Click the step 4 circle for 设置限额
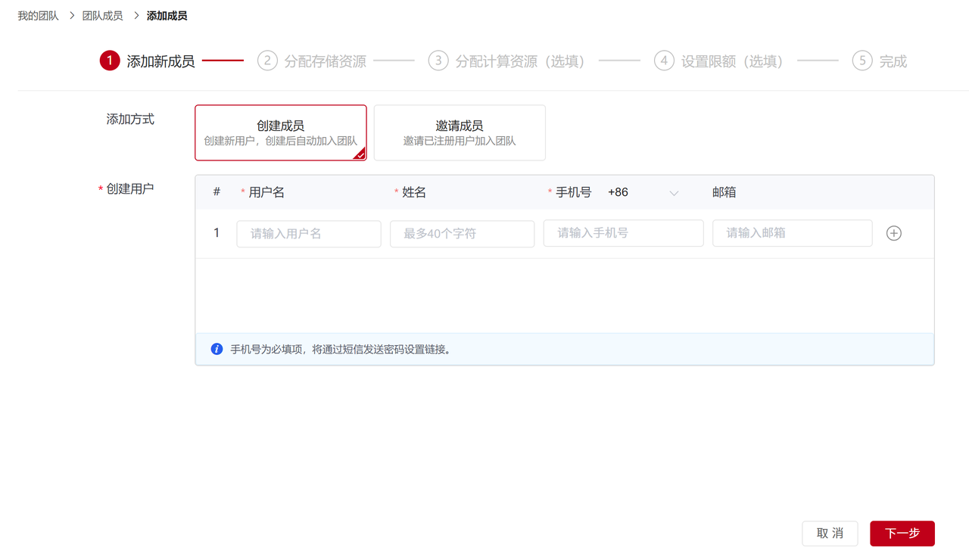This screenshot has width=969, height=560. click(x=664, y=61)
